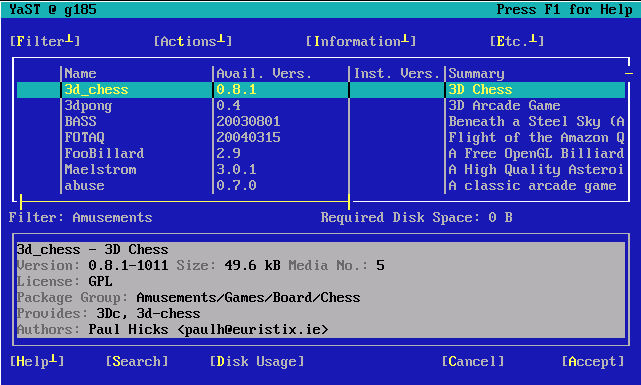Click the Avail. Vers. column header
This screenshot has width=641, height=385.
[x=264, y=74]
